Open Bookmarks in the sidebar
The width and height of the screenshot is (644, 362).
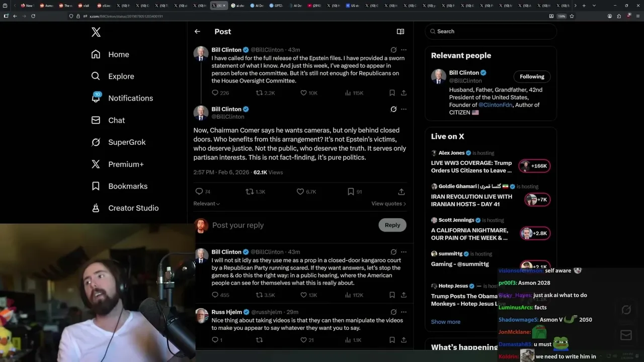tap(120, 186)
